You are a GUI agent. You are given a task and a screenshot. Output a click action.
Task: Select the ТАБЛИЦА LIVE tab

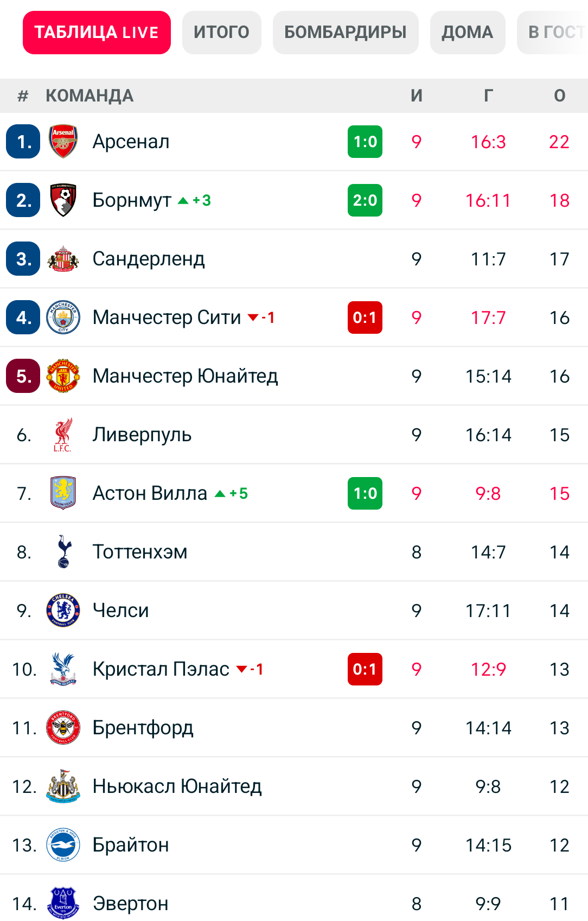pos(97,33)
